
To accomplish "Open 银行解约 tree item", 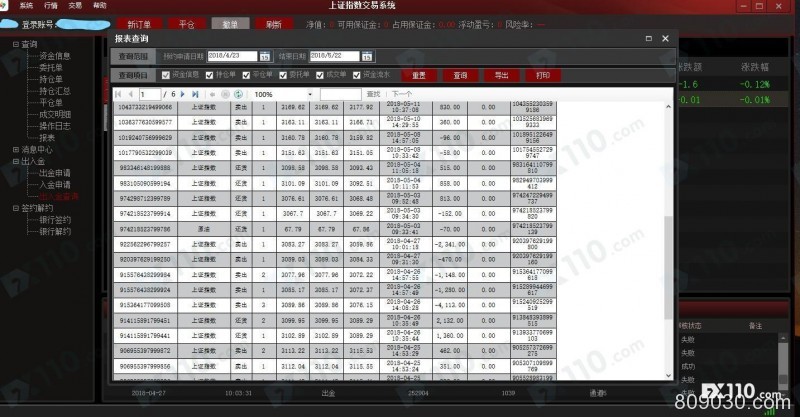I will (x=55, y=232).
